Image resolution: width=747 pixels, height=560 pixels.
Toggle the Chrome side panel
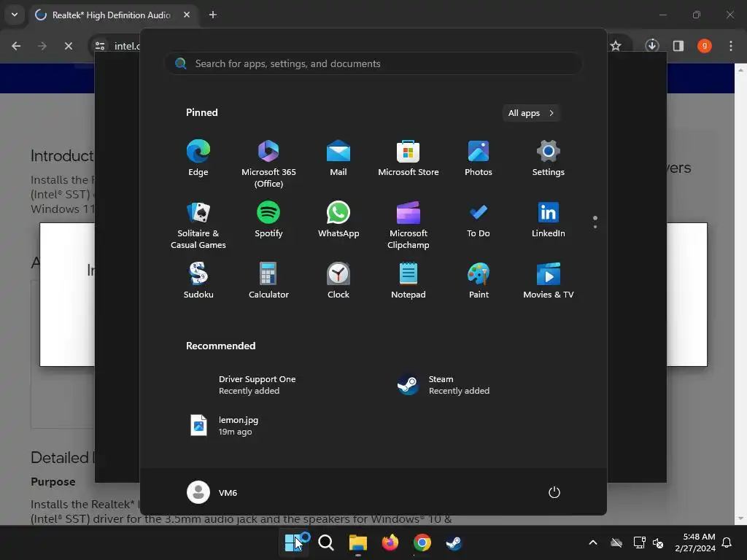point(678,46)
